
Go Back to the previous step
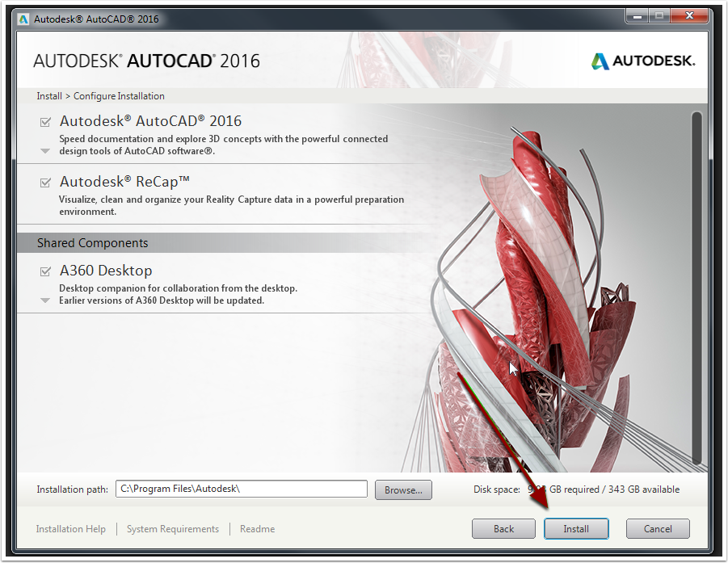coord(503,528)
